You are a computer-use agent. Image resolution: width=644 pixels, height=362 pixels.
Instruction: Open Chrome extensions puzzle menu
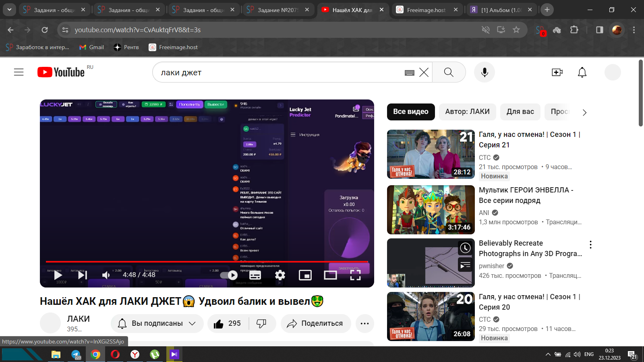pos(574,30)
